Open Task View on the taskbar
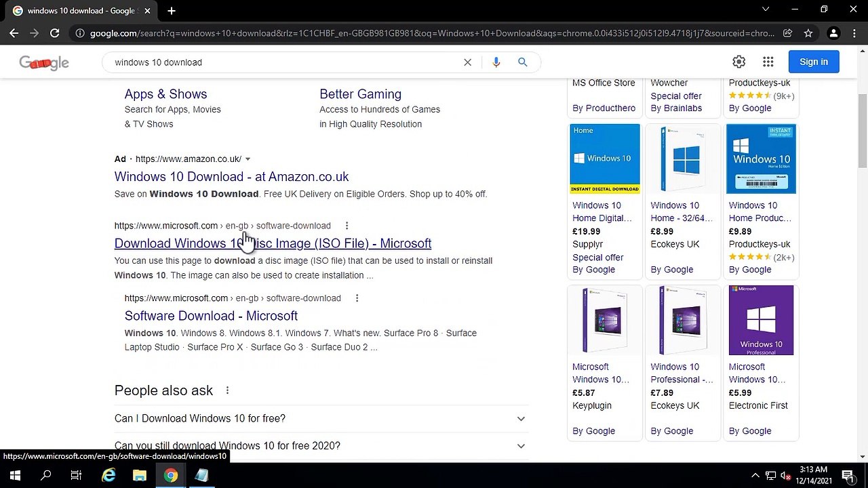This screenshot has height=488, width=868. point(76,475)
